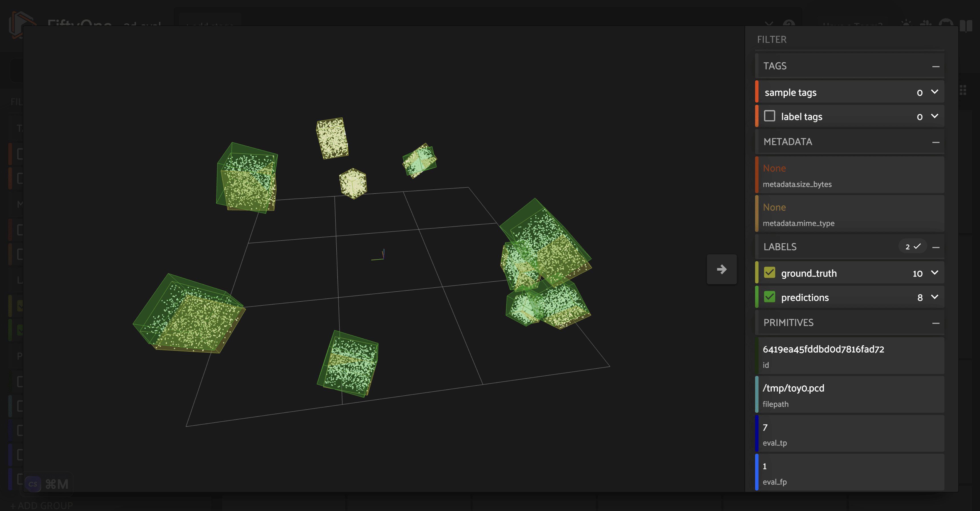Screen dimensions: 980x511
Task: Expand the label tags dropdown chevron
Action: tap(934, 116)
